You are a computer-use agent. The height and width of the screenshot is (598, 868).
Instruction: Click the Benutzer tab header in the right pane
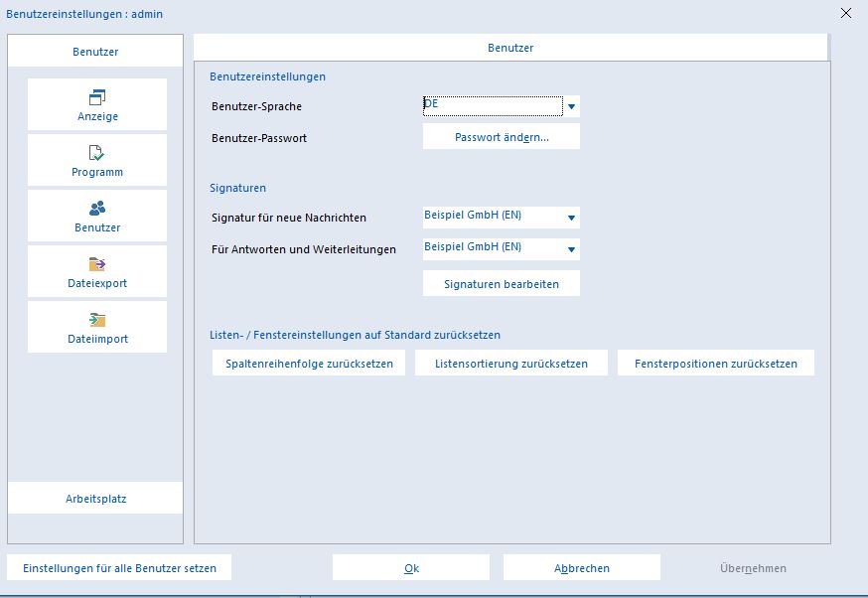(510, 48)
